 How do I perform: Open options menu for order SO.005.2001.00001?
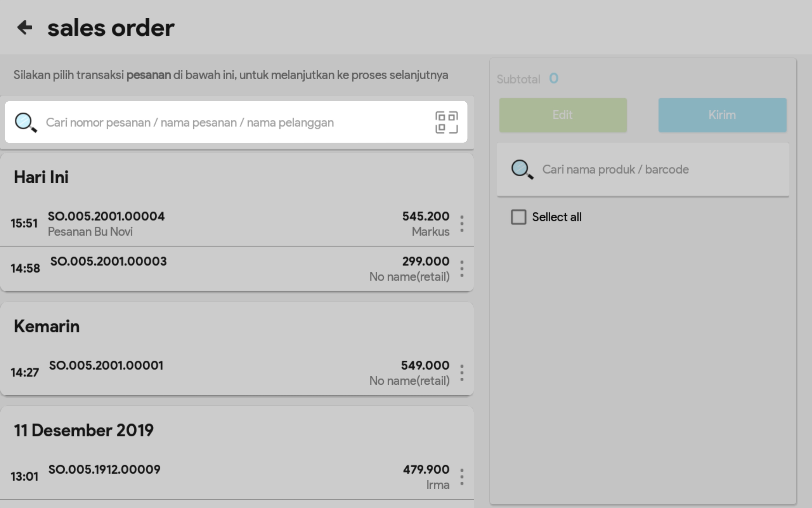pyautogui.click(x=462, y=373)
